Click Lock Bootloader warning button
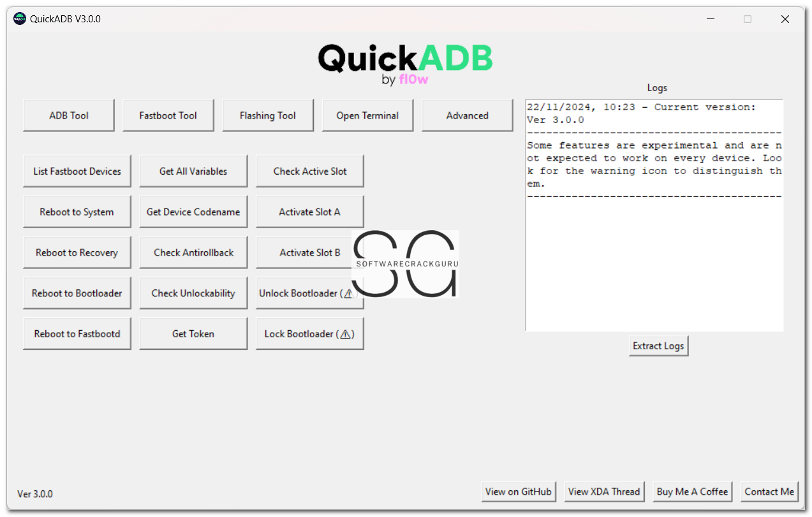 (x=310, y=333)
